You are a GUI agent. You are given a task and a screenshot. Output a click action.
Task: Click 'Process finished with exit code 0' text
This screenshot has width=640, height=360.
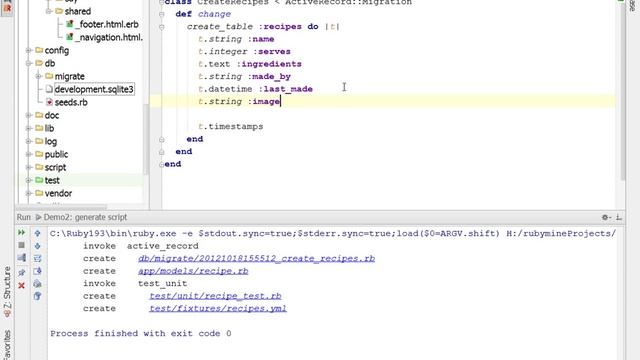140,333
